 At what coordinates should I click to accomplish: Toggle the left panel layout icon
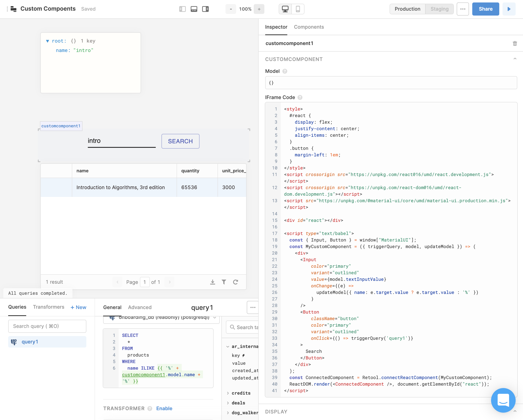pyautogui.click(x=183, y=9)
